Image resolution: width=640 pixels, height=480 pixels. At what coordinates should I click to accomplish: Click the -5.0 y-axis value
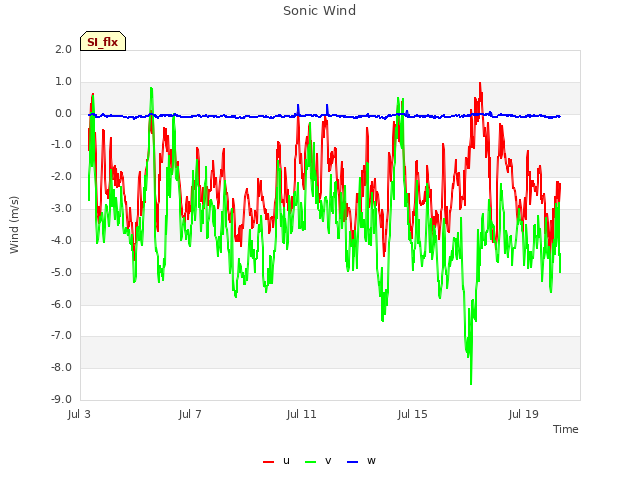61,272
